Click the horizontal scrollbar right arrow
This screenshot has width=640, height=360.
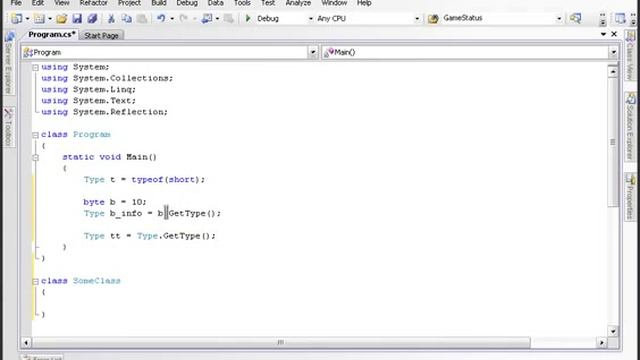pos(602,342)
